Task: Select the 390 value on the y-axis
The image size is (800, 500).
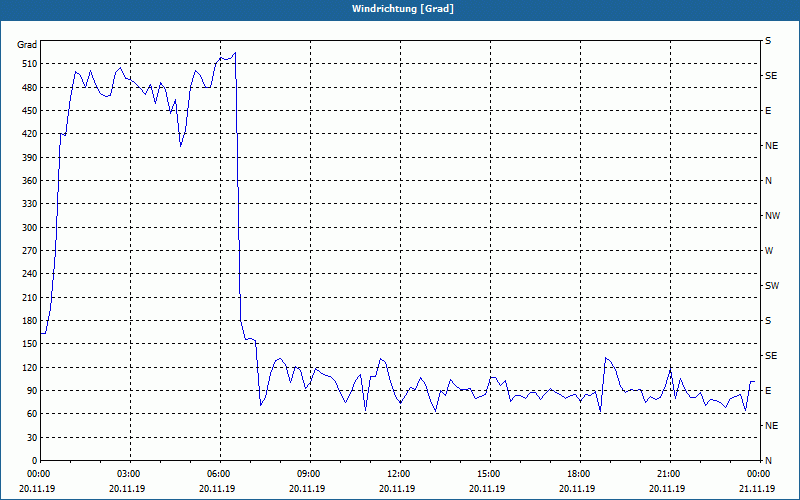Action: click(29, 158)
